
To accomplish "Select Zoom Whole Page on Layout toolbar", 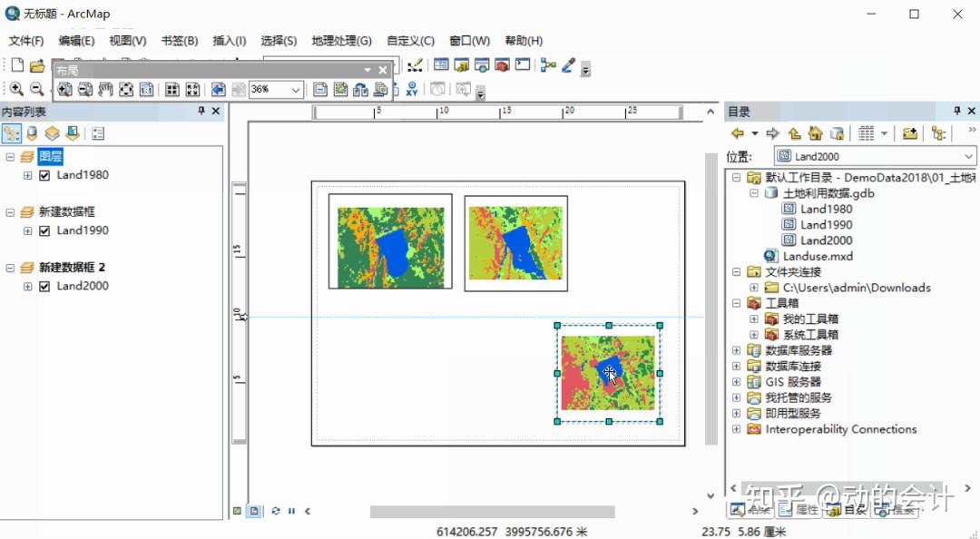I will point(126,89).
